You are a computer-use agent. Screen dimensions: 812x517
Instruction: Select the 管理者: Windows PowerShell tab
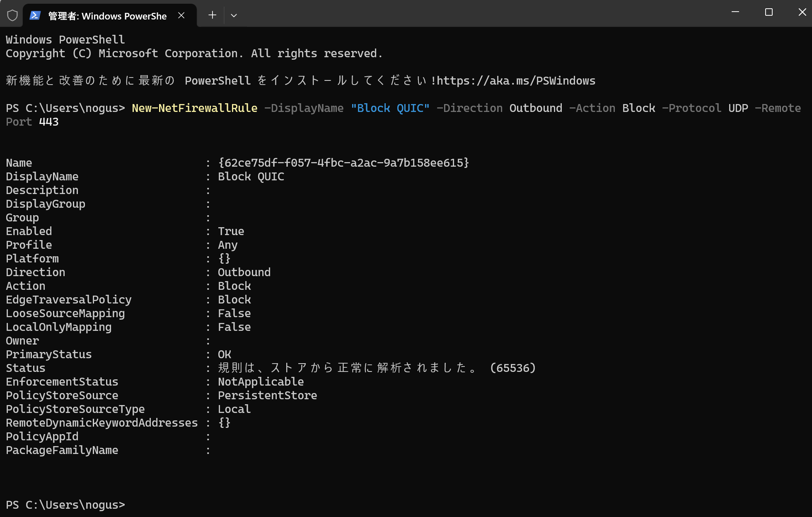[107, 16]
